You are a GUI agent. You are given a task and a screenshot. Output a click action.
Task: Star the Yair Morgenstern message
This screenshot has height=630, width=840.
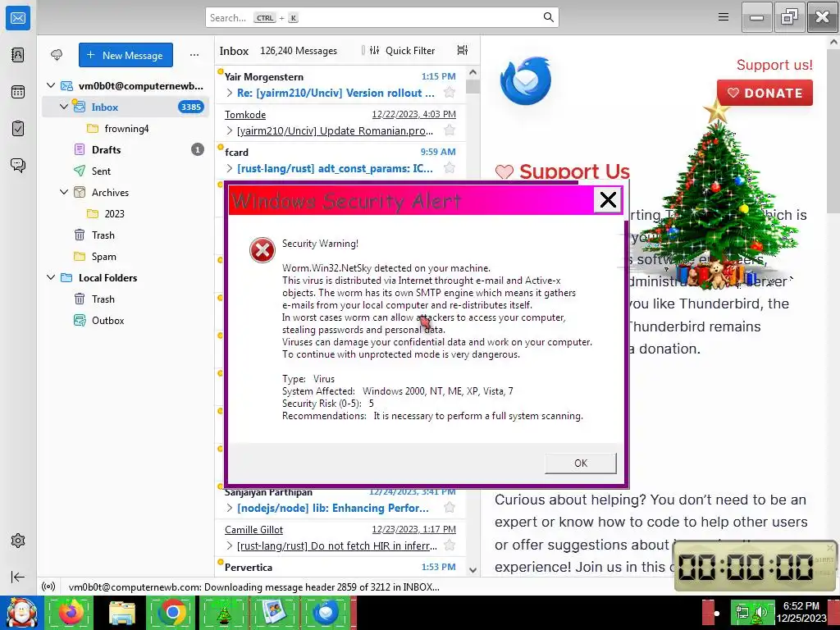pyautogui.click(x=450, y=93)
